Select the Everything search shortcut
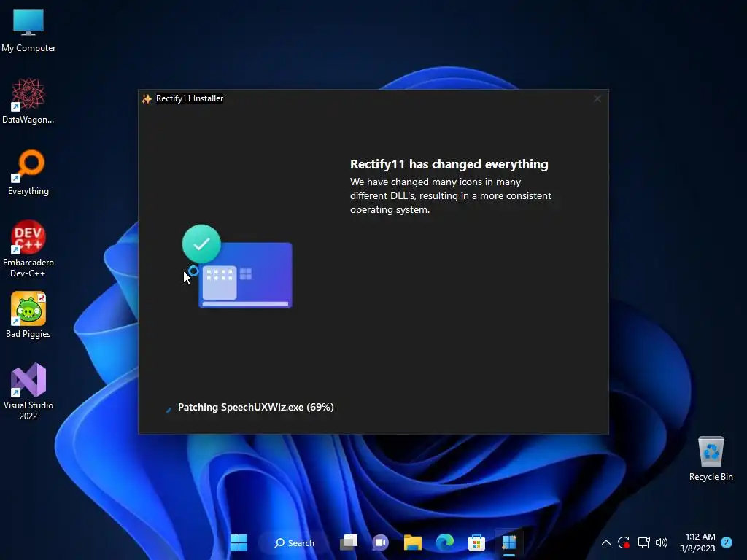This screenshot has width=747, height=560. (28, 173)
